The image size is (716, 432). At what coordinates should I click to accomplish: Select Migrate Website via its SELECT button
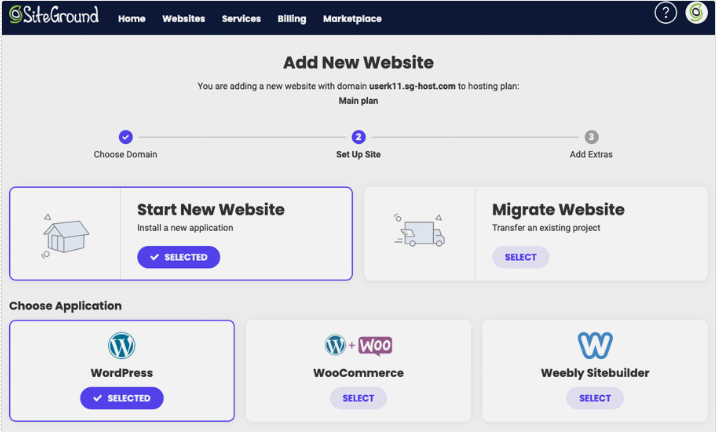[x=521, y=257]
